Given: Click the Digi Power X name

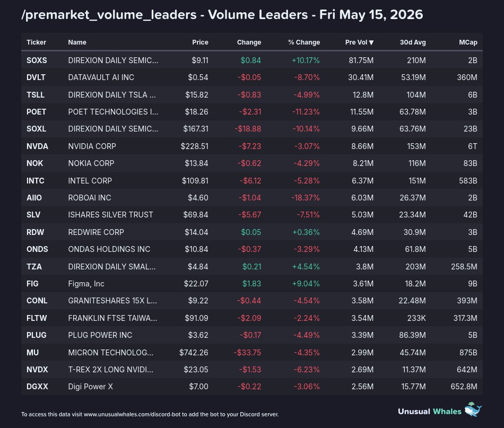Looking at the screenshot, I should click(x=90, y=387).
